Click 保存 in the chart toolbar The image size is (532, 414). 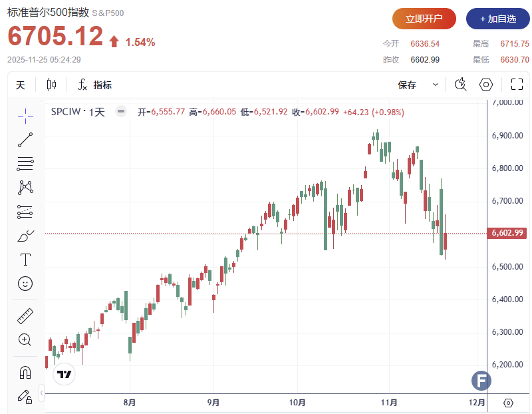coord(407,85)
